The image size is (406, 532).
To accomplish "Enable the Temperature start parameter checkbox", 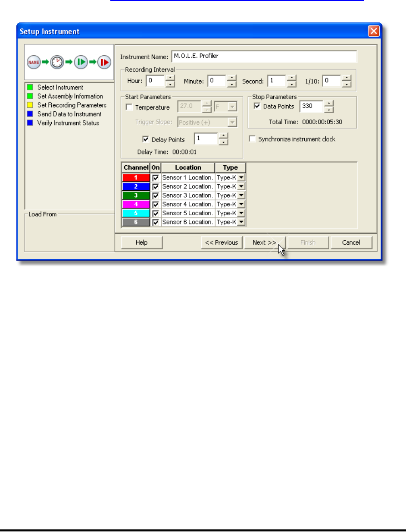I will (x=129, y=107).
